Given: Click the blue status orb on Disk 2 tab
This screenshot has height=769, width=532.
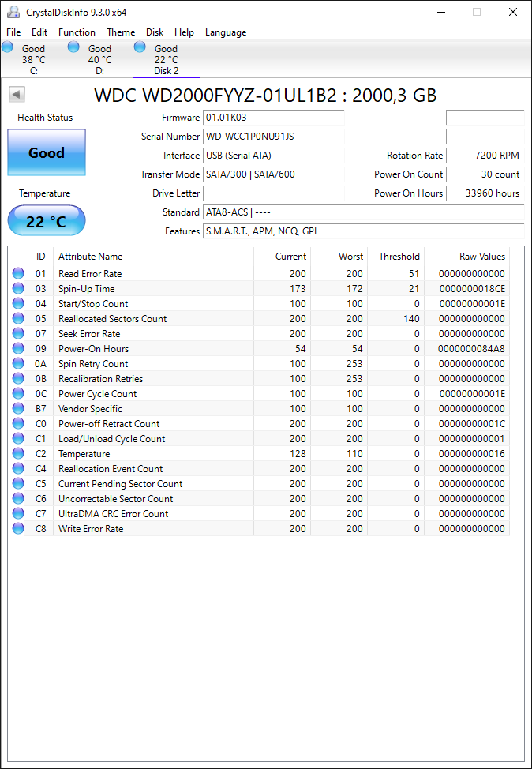Looking at the screenshot, I should tap(140, 47).
